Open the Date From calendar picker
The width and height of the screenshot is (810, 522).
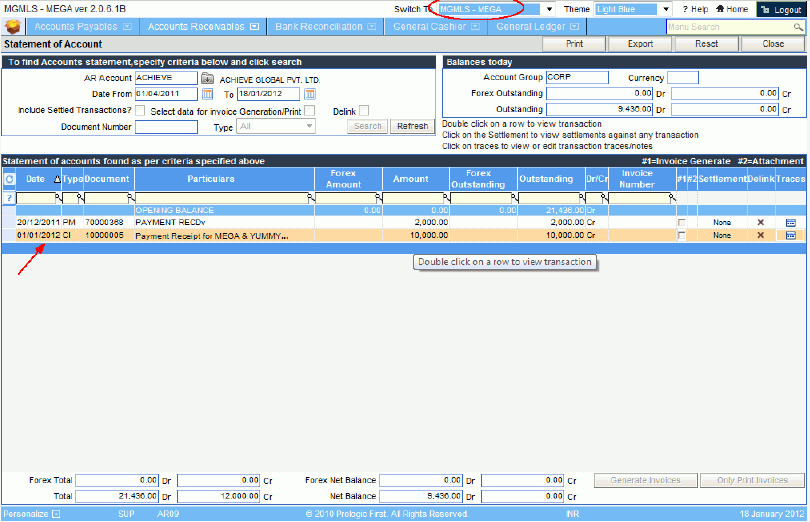207,94
